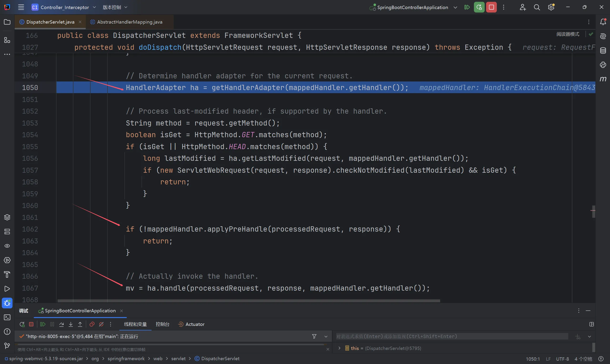Viewport: 610px width, 364px height.
Task: Open the Project tool window folder icon
Action: pos(7,22)
